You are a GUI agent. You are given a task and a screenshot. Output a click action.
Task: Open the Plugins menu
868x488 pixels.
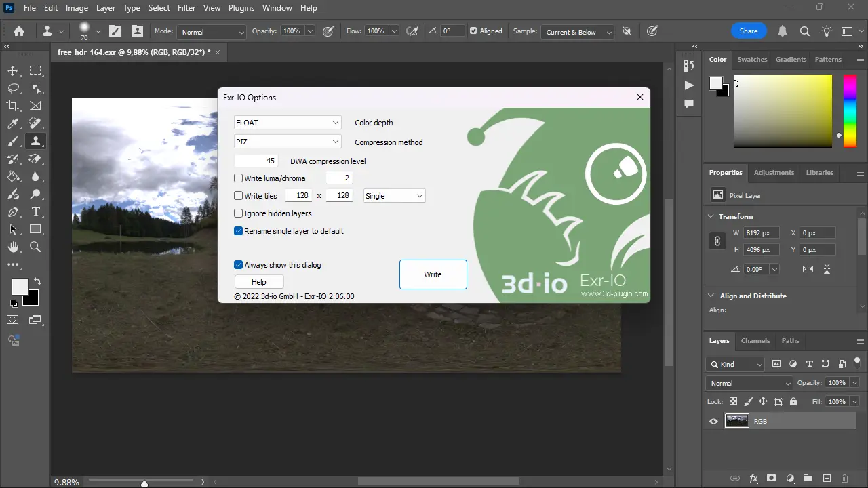[241, 8]
